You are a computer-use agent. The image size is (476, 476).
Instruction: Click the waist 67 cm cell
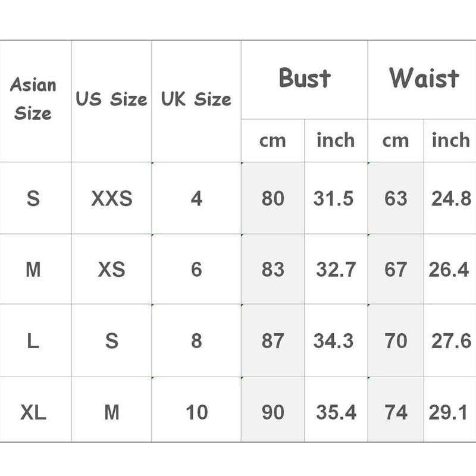coord(396,269)
